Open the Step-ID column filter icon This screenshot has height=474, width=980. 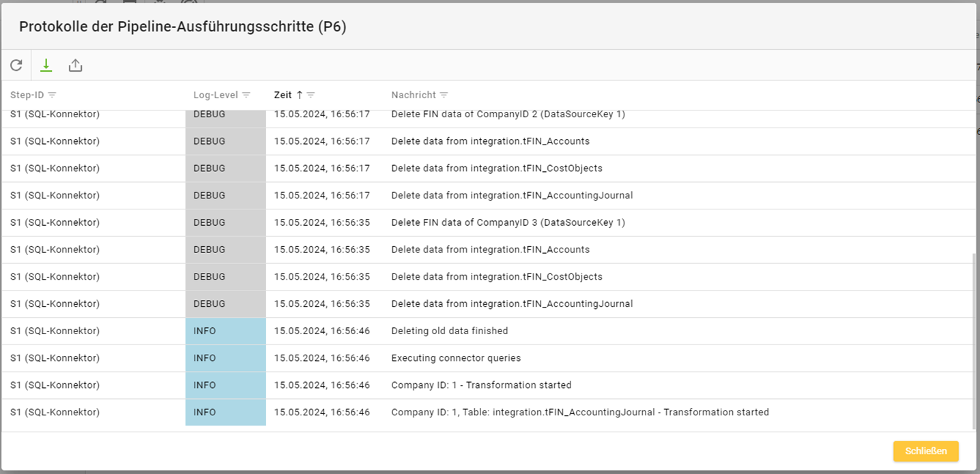point(52,95)
